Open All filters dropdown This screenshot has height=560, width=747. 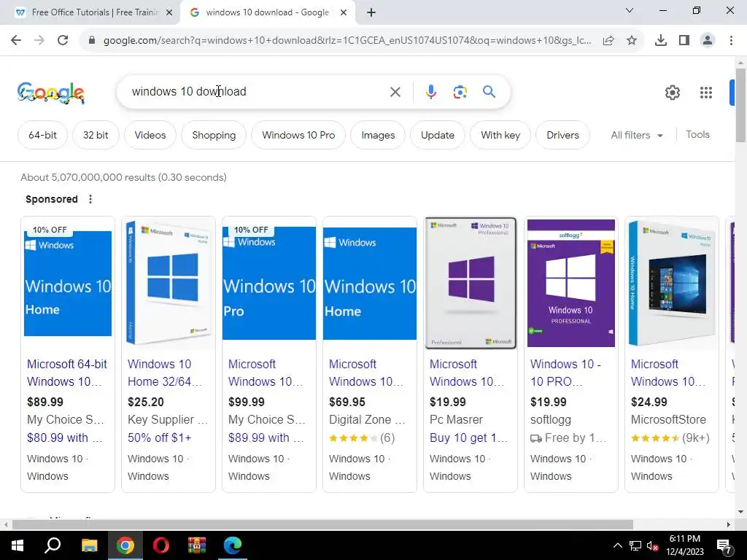click(636, 135)
